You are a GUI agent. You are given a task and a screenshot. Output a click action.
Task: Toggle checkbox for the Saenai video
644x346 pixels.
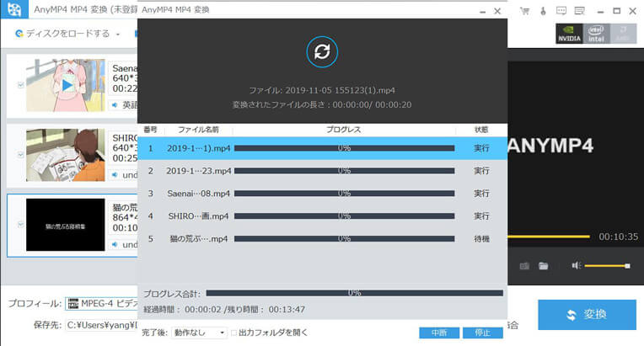pos(20,85)
